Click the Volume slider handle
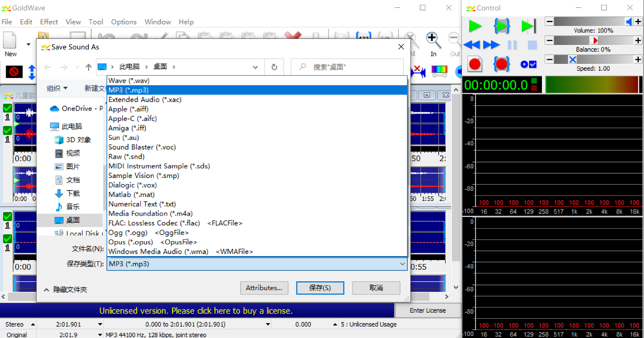 [629, 22]
